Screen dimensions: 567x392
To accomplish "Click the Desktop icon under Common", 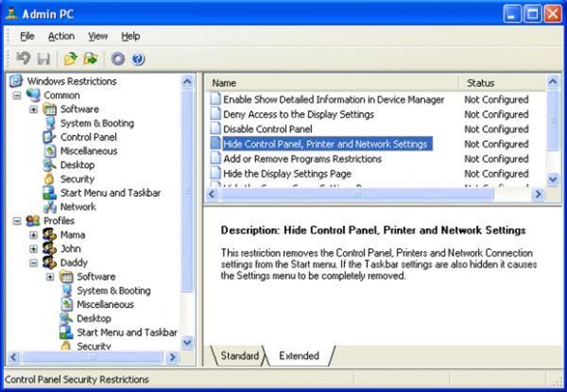I will (49, 165).
